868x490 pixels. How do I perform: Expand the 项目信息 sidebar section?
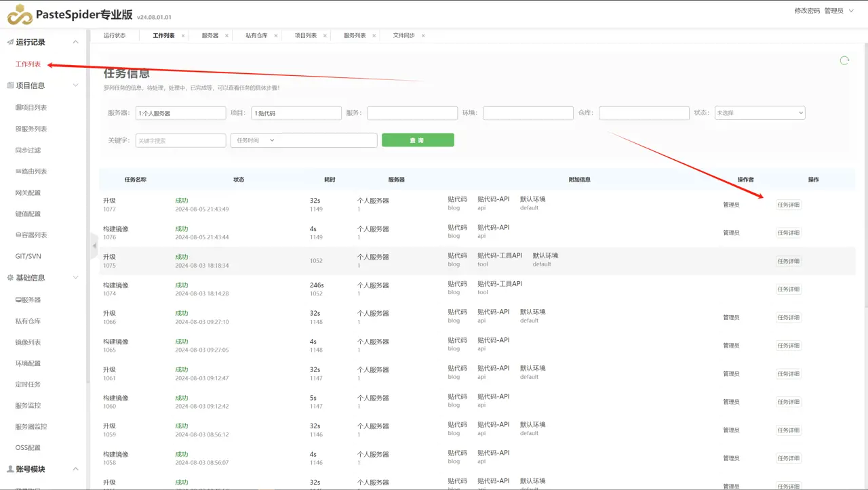point(75,85)
